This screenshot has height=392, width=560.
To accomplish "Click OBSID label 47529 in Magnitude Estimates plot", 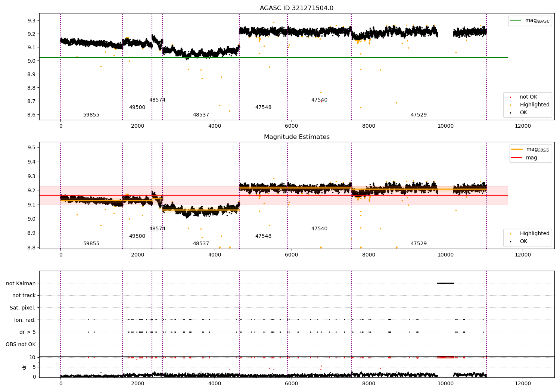I will click(x=419, y=244).
